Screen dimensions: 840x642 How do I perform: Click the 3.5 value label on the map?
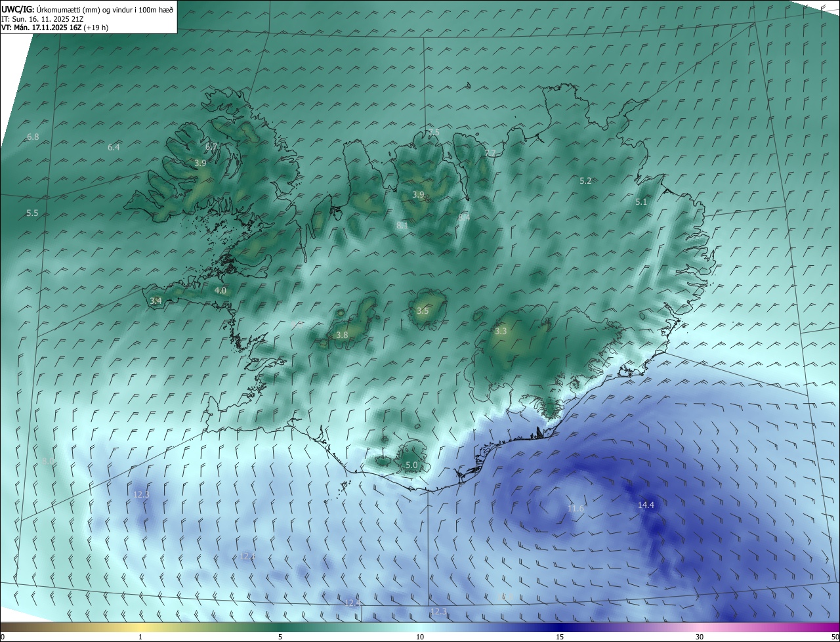coord(423,310)
